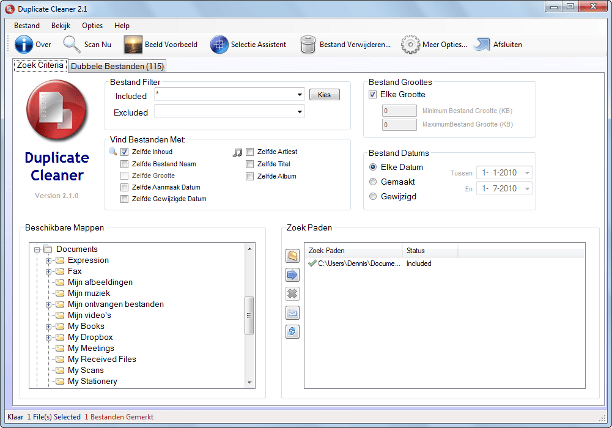Enable Zelfde Artiest checkbox
Viewport: 612px width, 428px height.
coord(250,152)
